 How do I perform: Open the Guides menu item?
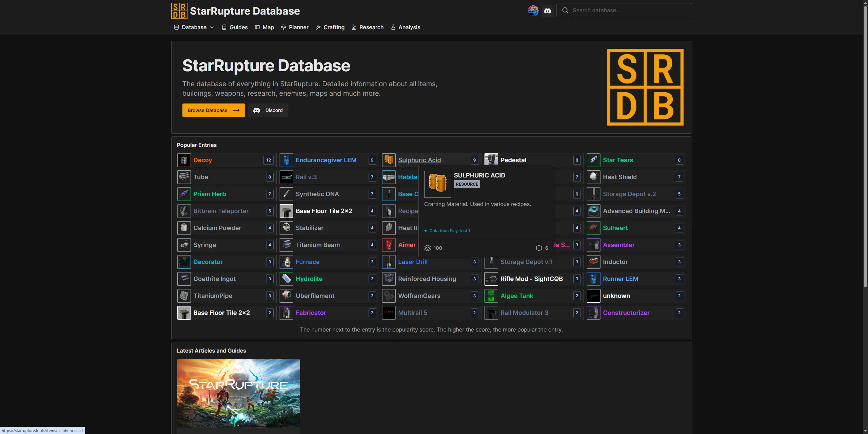pos(235,27)
